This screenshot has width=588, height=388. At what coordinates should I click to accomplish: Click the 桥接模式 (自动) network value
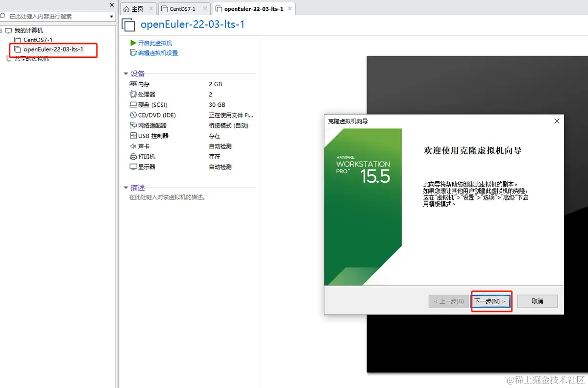pyautogui.click(x=229, y=125)
